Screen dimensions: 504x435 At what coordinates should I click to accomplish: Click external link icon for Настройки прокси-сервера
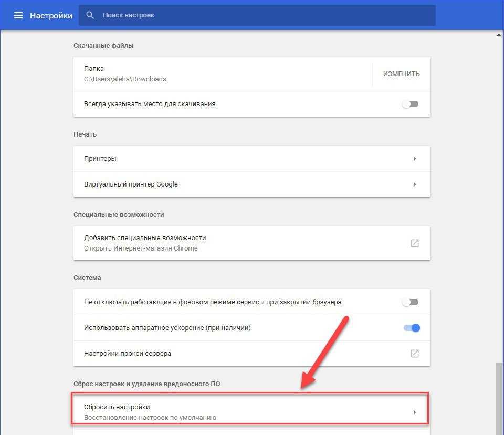pos(414,354)
